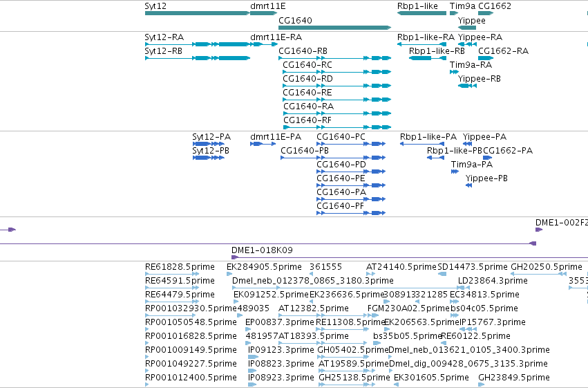Select protein CG1662-PA
This screenshot has height=388, width=588.
[x=488, y=158]
